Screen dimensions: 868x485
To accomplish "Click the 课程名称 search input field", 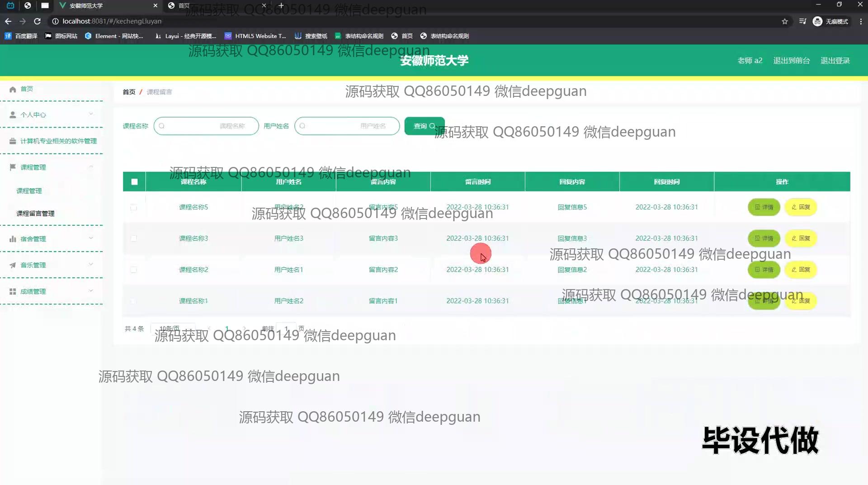I will click(x=206, y=126).
